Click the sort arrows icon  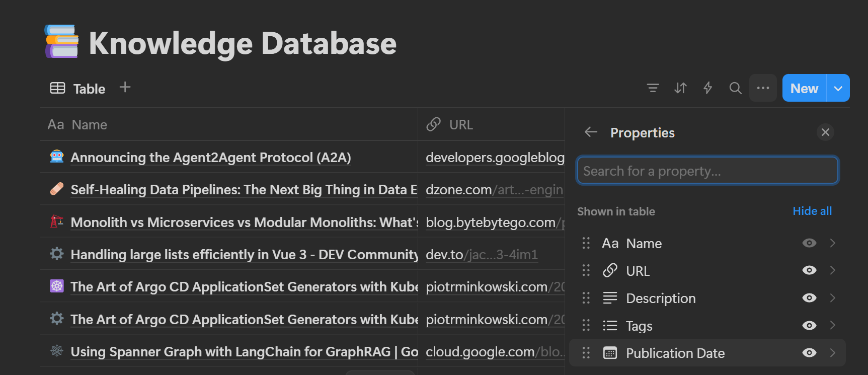click(680, 88)
